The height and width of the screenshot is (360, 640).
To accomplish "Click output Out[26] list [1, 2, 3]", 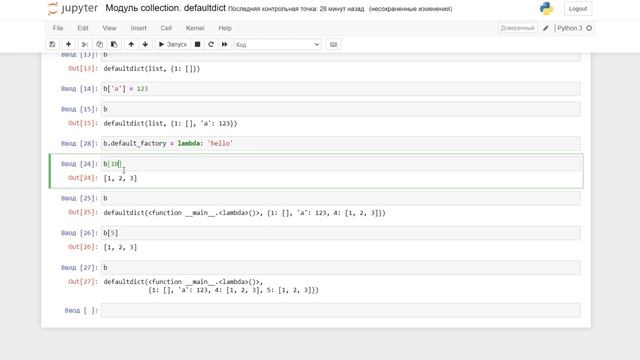I will 120,247.
